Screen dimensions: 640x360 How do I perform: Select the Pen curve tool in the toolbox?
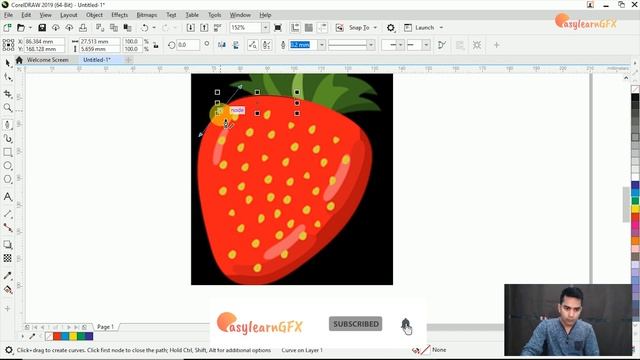7,125
